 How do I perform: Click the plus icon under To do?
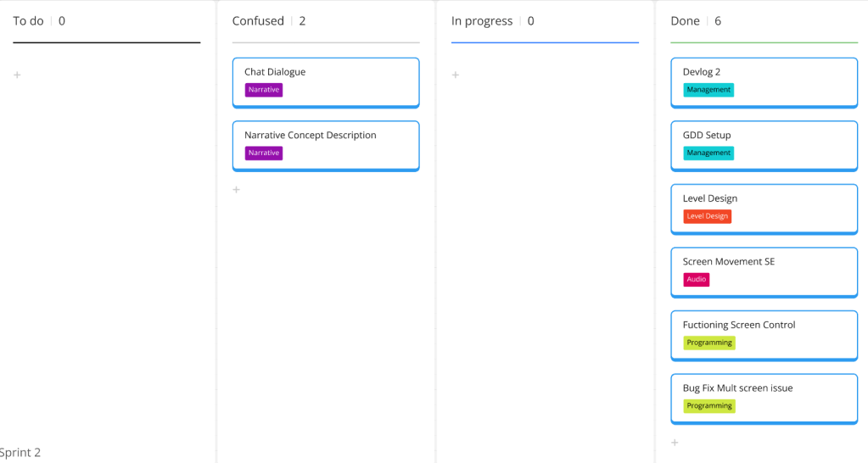pyautogui.click(x=17, y=75)
